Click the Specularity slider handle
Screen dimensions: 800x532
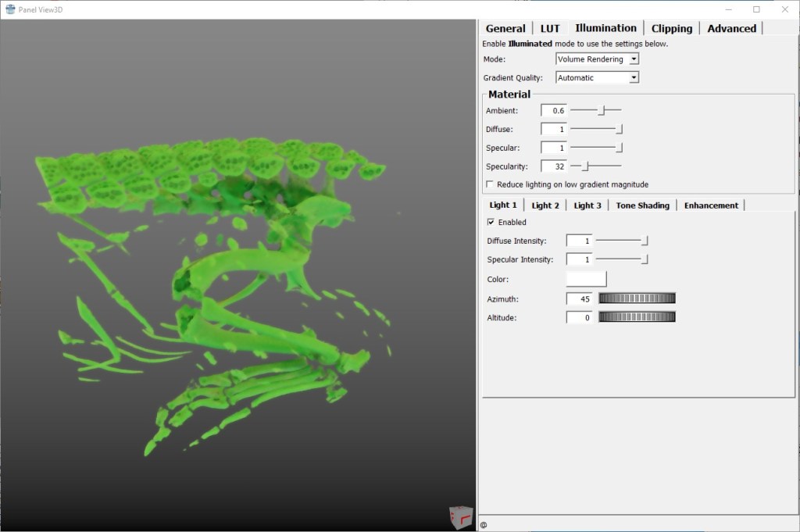586,166
